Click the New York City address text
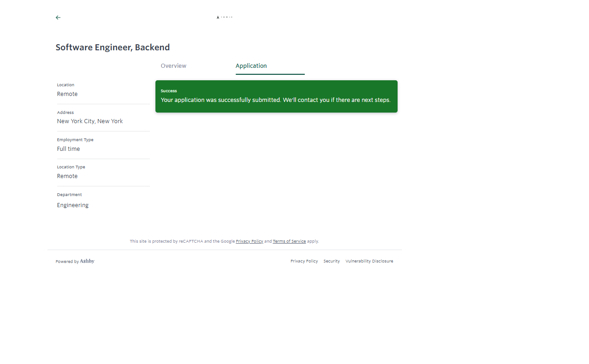 (x=90, y=121)
